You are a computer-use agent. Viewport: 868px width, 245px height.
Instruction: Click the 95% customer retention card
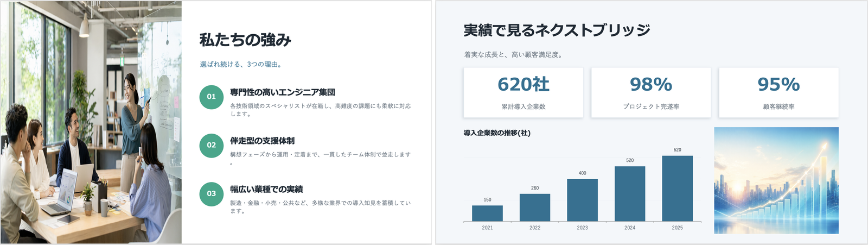(x=778, y=92)
